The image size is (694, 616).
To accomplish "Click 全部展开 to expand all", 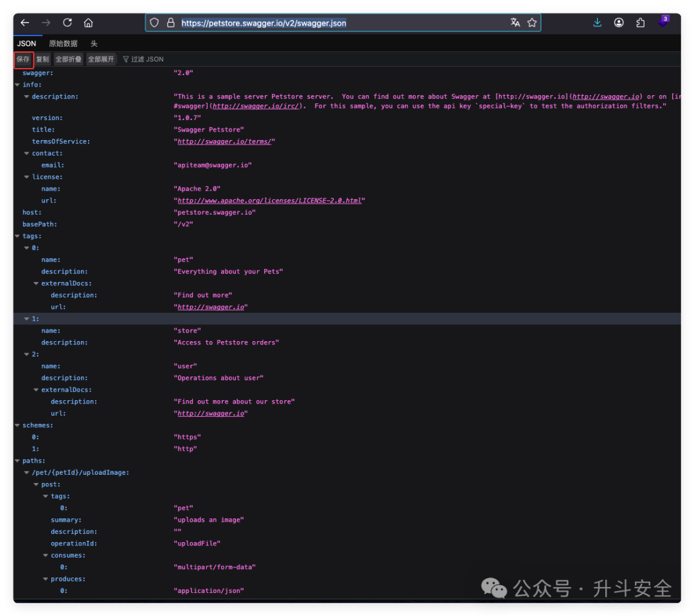I will (101, 59).
